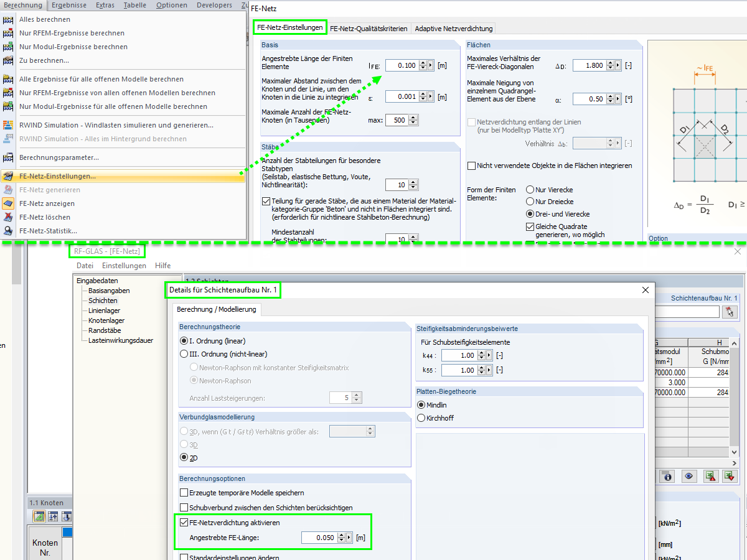
Task: Select Lasteinwirkungsdauer in Eingabedaten tree
Action: click(x=120, y=340)
